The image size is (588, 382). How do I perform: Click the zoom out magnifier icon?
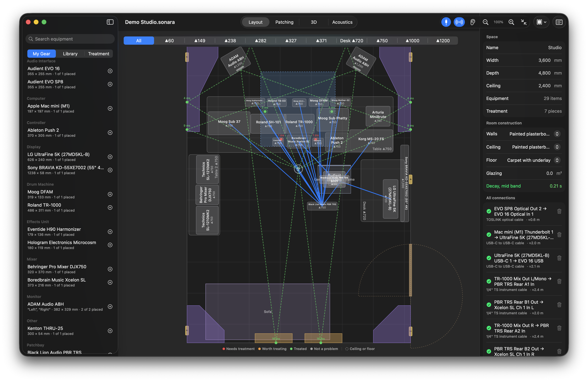pos(485,22)
